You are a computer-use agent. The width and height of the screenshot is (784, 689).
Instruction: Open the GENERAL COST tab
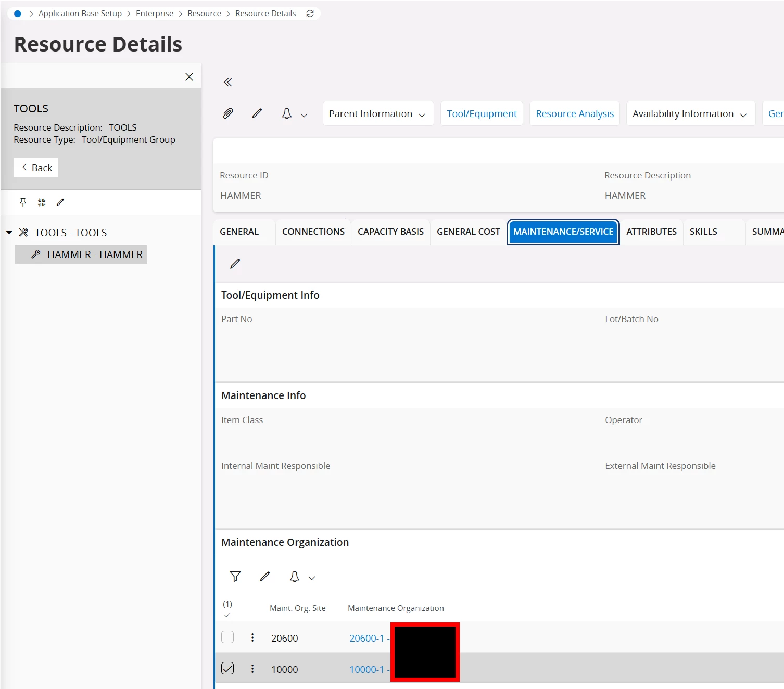pyautogui.click(x=468, y=232)
